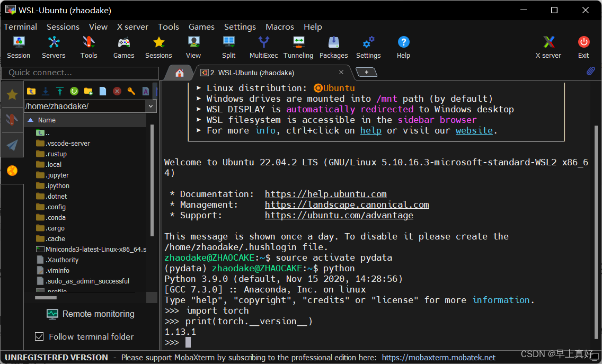Create a new folder in file browser

[88, 91]
